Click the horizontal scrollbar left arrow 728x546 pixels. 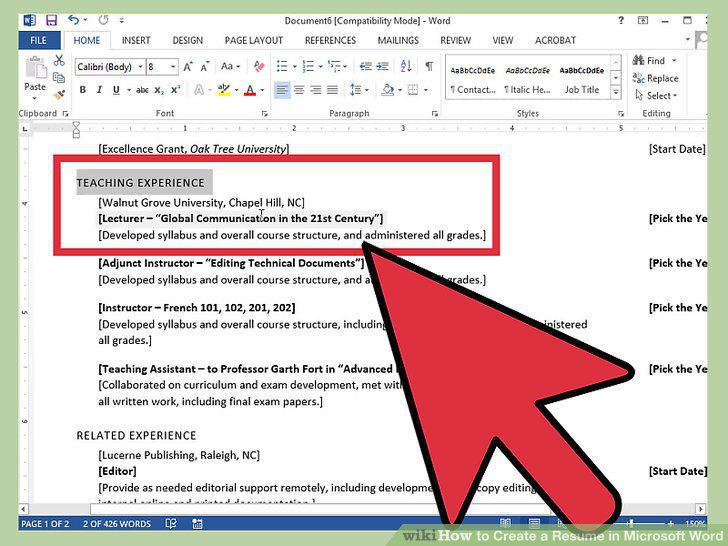point(24,509)
